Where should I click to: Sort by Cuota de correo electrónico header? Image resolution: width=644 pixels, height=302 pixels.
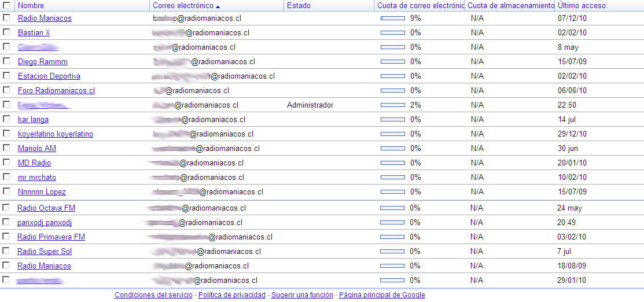pos(421,6)
